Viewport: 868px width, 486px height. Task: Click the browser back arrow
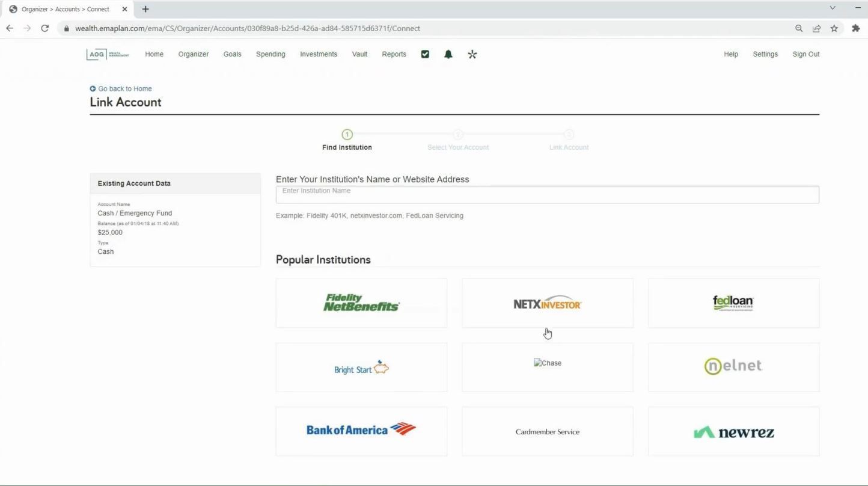10,28
